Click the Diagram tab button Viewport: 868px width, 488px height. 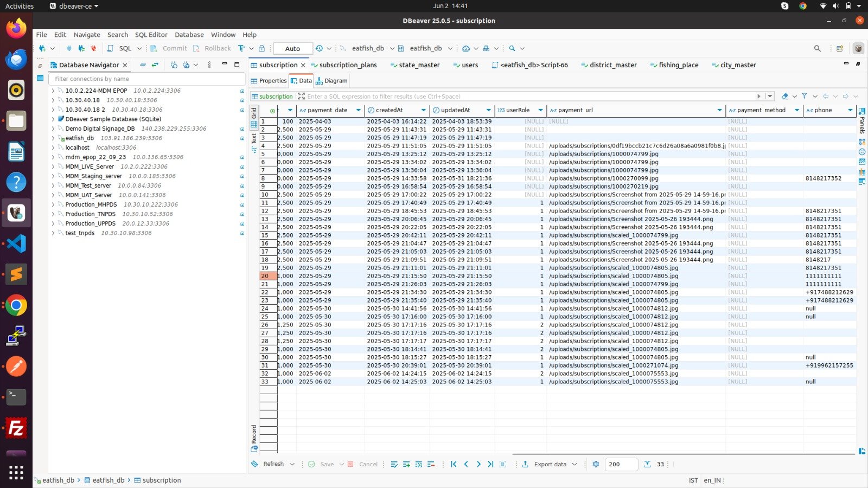point(331,81)
